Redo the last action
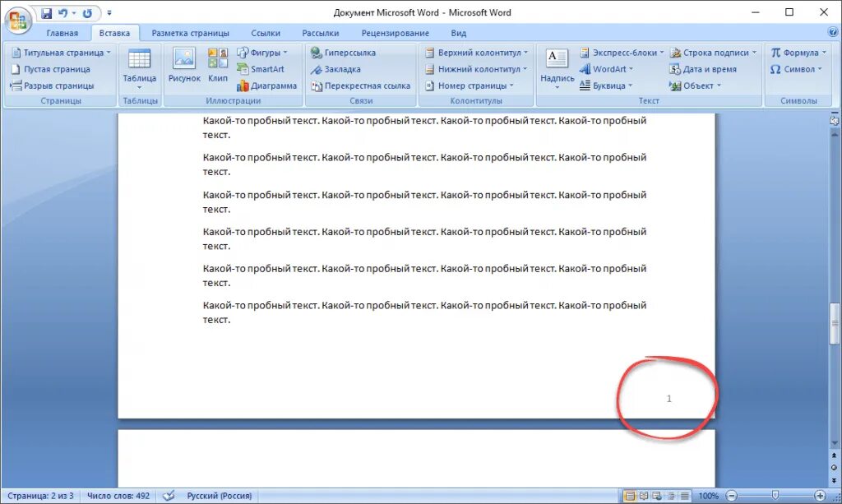This screenshot has width=842, height=504. (x=87, y=13)
